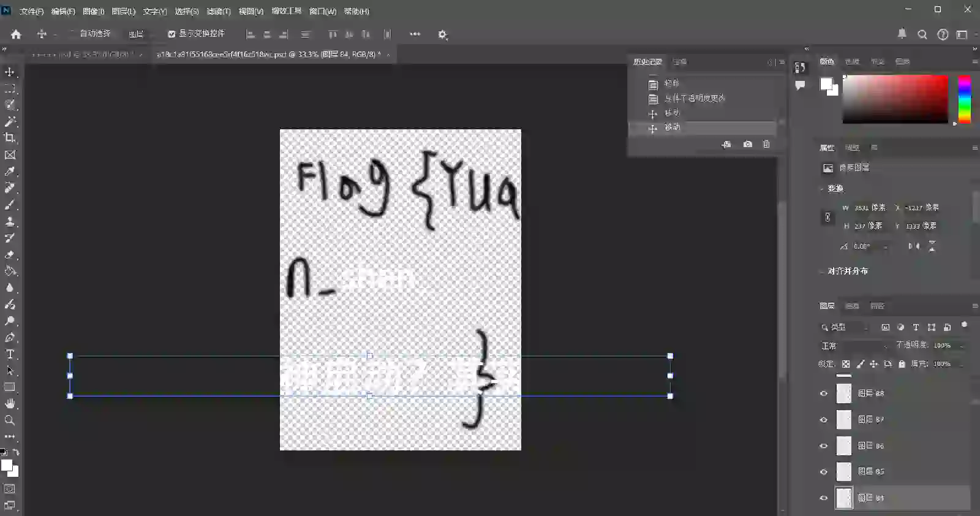The height and width of the screenshot is (516, 980).
Task: Open the layer filter 类型 dropdown
Action: pyautogui.click(x=845, y=327)
